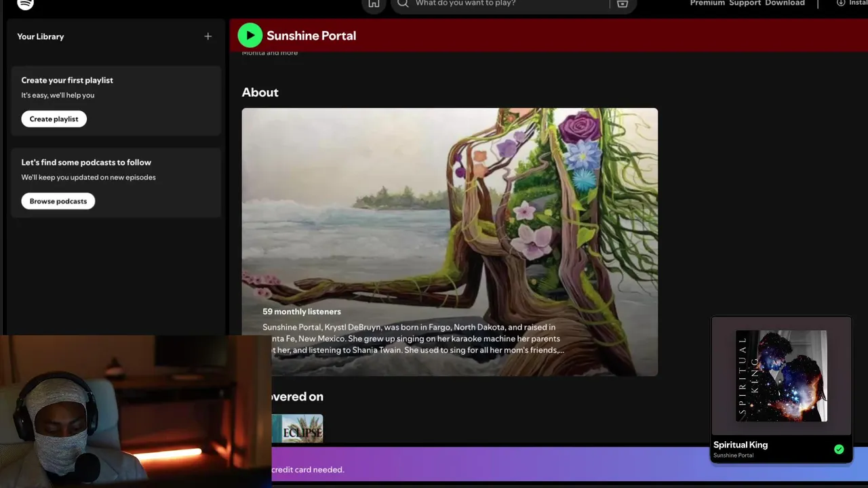Click 'Let's find some podcasts to follow'
This screenshot has height=488, width=868.
tap(86, 163)
